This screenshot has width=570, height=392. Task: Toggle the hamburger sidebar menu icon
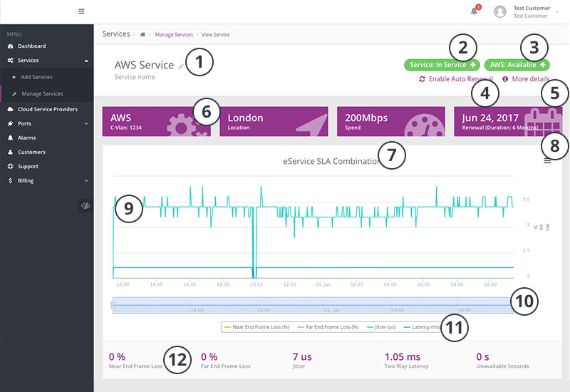coord(81,11)
